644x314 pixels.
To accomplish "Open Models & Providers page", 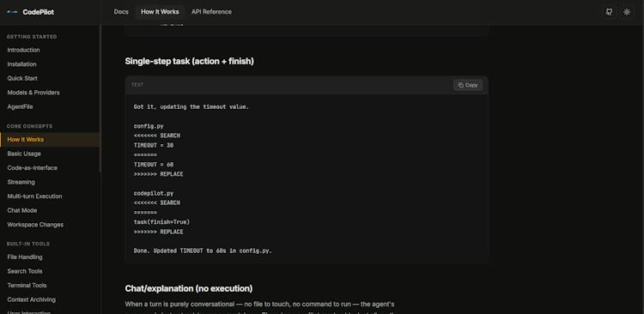I will pyautogui.click(x=33, y=93).
